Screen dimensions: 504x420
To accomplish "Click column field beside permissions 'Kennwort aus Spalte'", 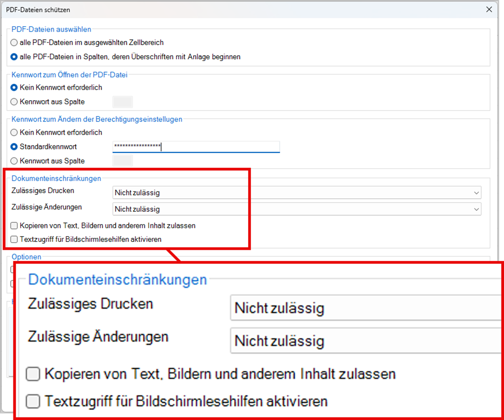I will pos(123,161).
